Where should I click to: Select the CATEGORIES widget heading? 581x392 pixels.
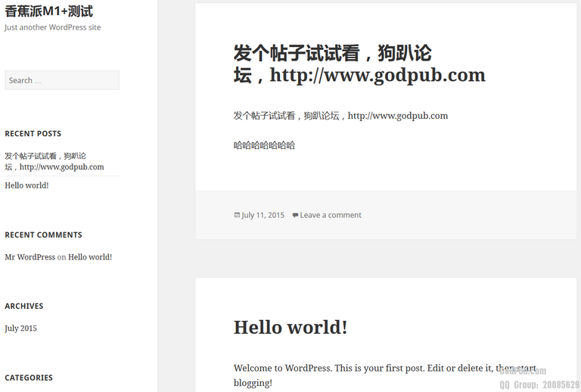click(x=29, y=378)
